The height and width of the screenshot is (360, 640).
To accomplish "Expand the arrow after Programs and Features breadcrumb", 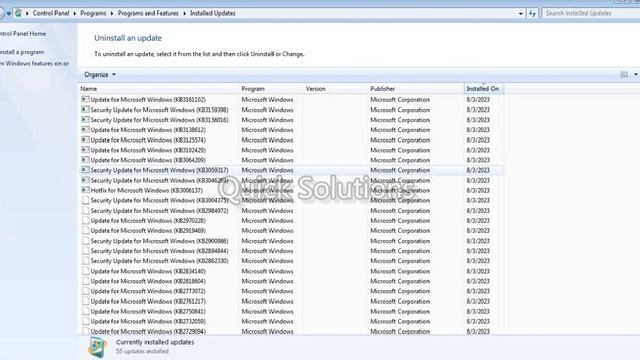I will point(184,13).
